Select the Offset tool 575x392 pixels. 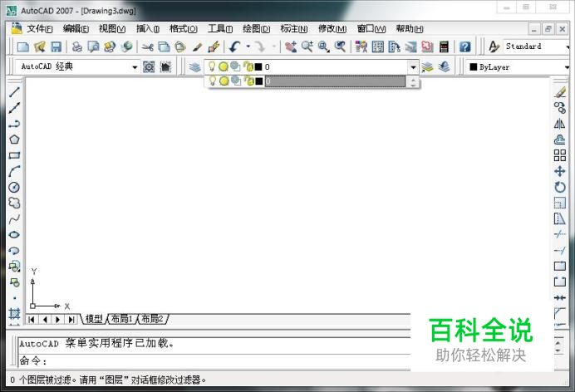[x=559, y=140]
